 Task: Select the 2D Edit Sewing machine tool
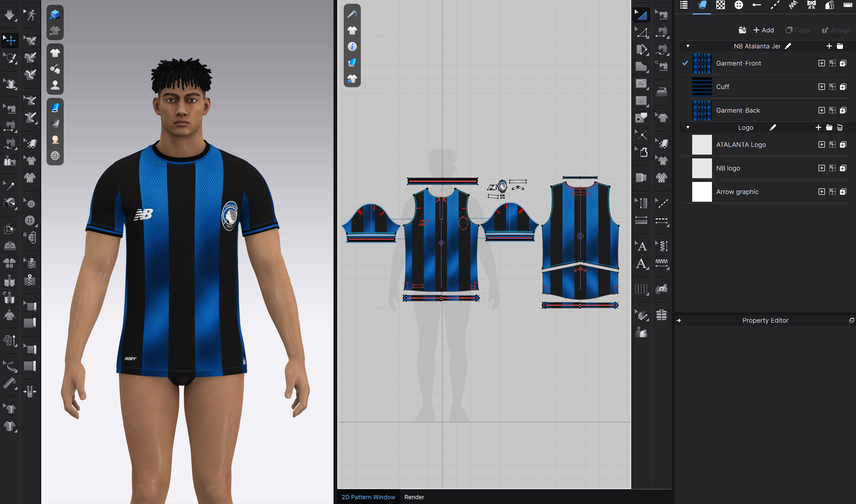(661, 15)
